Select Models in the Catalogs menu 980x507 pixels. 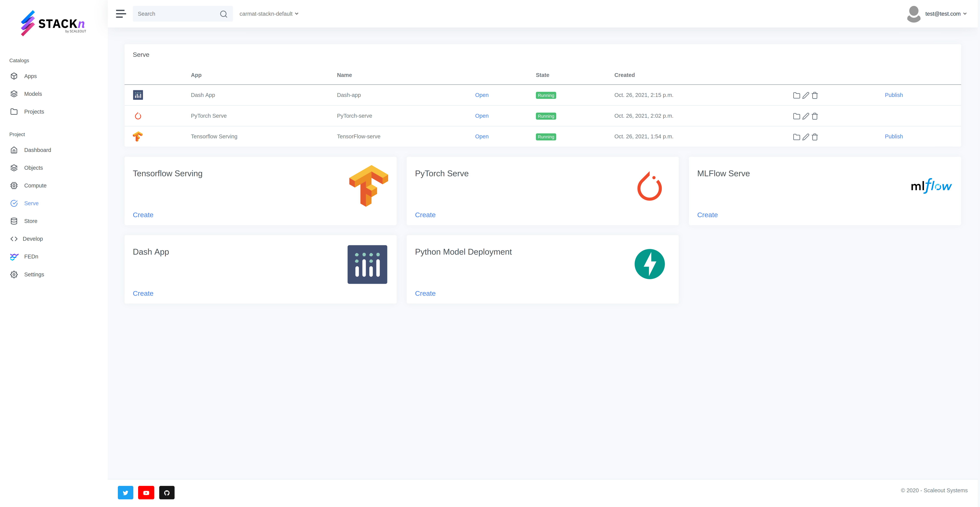click(x=33, y=94)
